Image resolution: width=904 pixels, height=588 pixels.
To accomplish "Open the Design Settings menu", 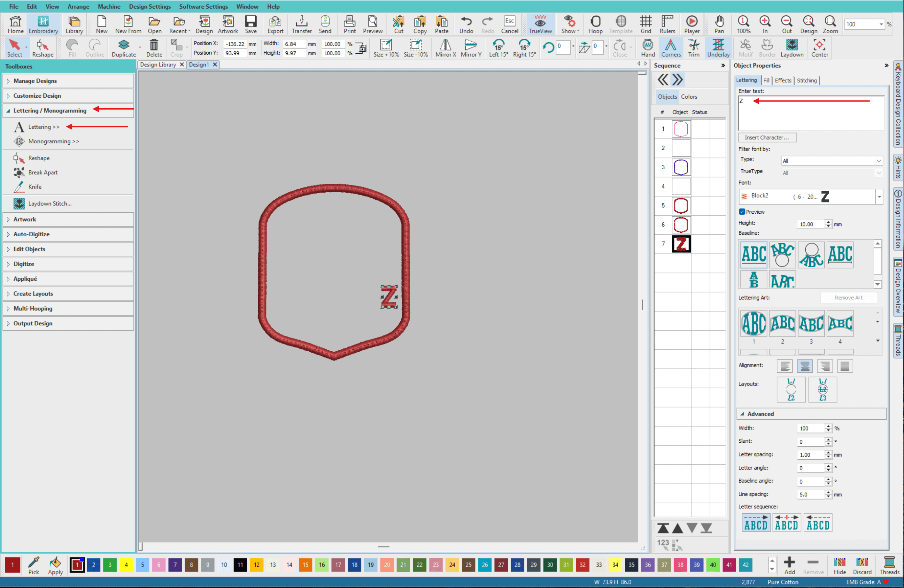I will coord(150,6).
